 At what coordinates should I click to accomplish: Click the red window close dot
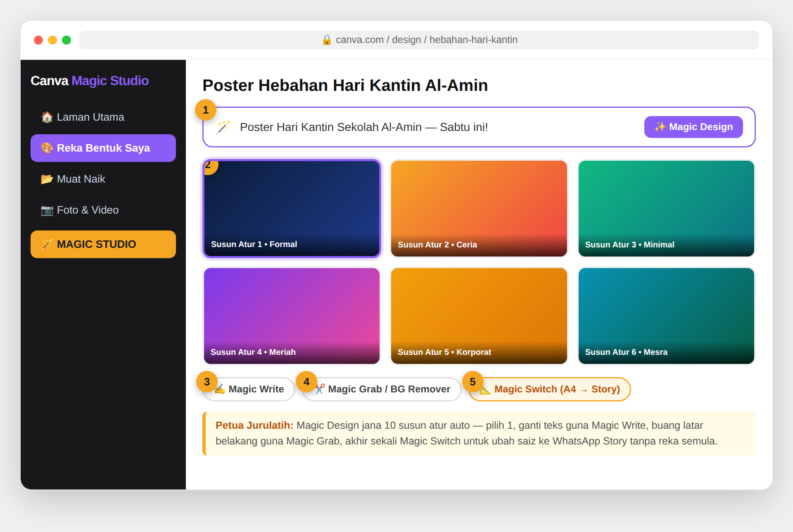click(x=38, y=40)
